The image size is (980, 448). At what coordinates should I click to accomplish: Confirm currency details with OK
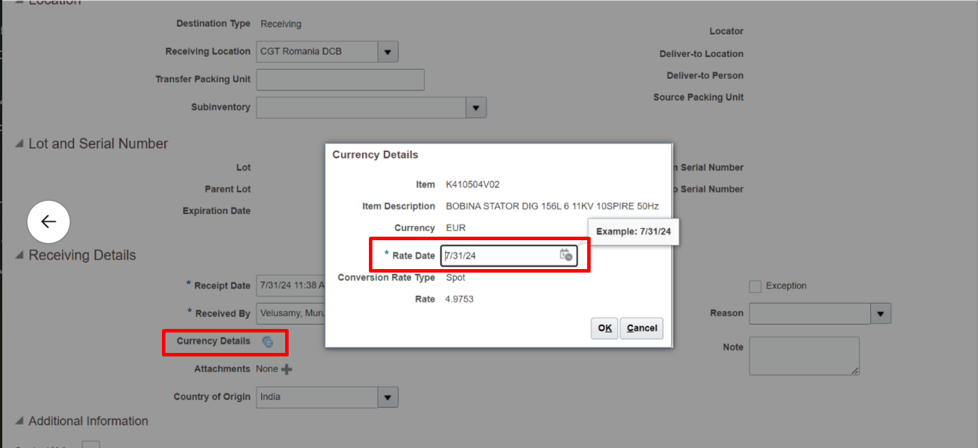603,328
